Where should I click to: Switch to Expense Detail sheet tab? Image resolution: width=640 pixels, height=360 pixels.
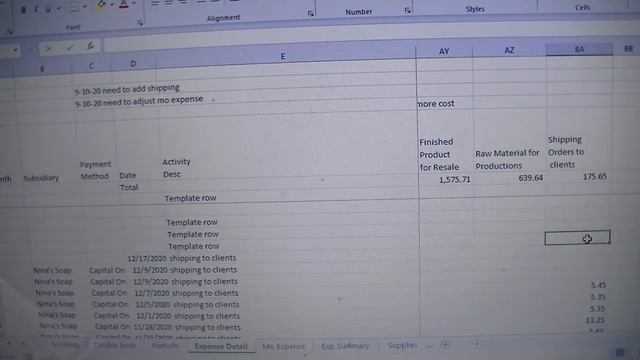pyautogui.click(x=221, y=347)
